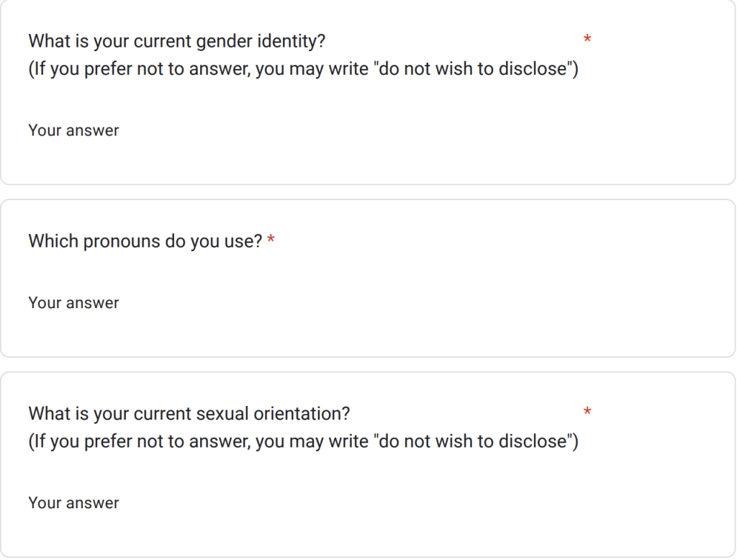This screenshot has width=737, height=560.
Task: Click the 'What is your current sexual orientation?' heading
Action: coord(189,414)
